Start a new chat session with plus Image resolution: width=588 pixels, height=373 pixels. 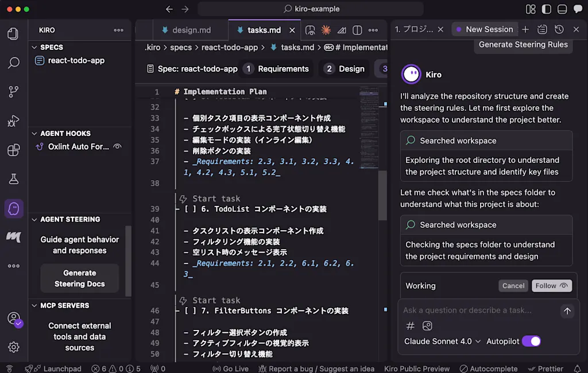pos(525,29)
